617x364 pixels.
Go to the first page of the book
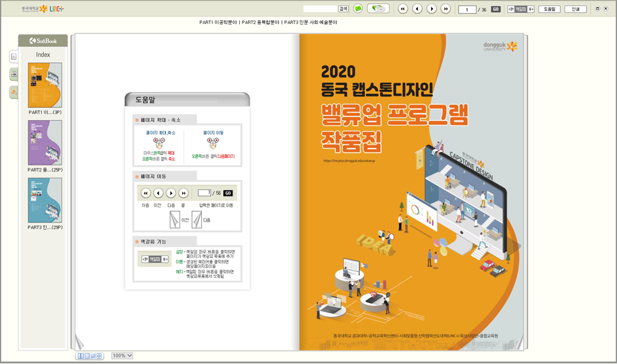[402, 9]
